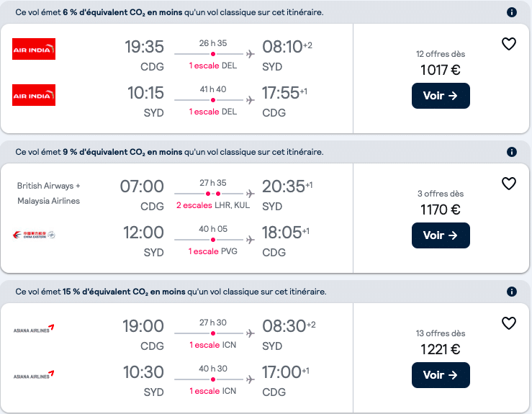Select the '1 escale DEL' outbound stopover label
Image resolution: width=532 pixels, height=414 pixels.
(x=213, y=66)
